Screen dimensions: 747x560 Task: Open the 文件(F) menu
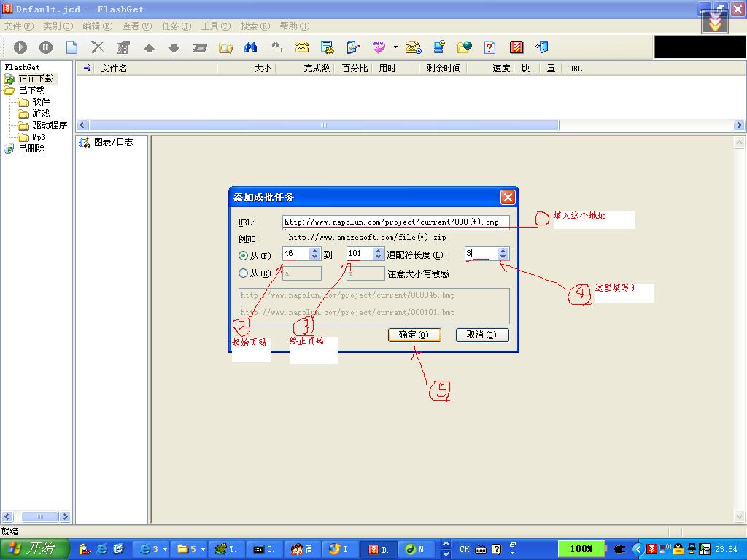(18, 26)
